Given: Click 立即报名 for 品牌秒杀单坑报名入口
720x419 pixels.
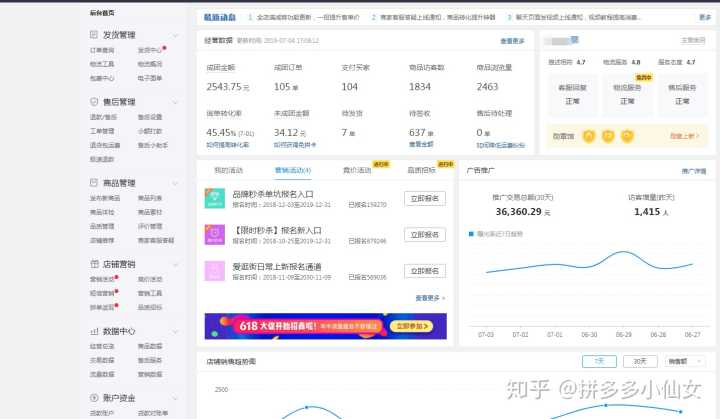Looking at the screenshot, I should click(424, 199).
